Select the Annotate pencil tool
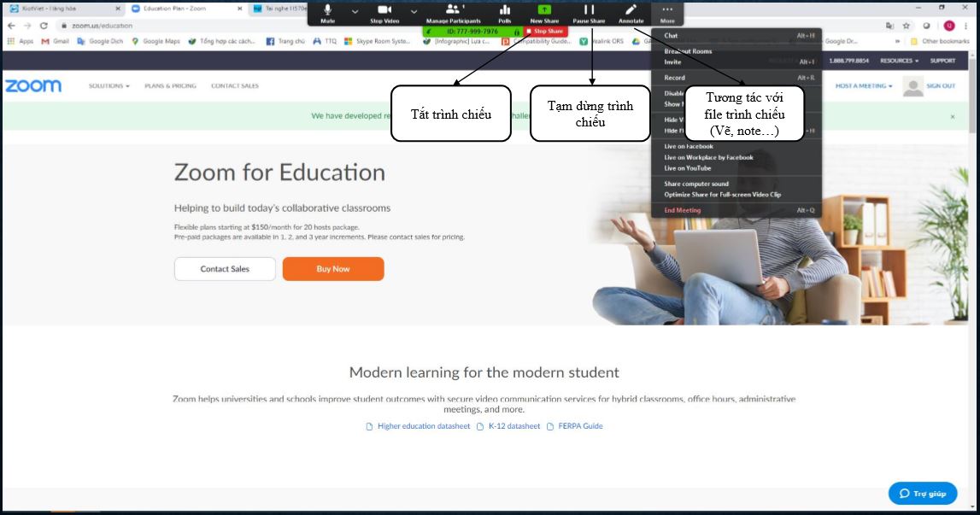 [631, 12]
